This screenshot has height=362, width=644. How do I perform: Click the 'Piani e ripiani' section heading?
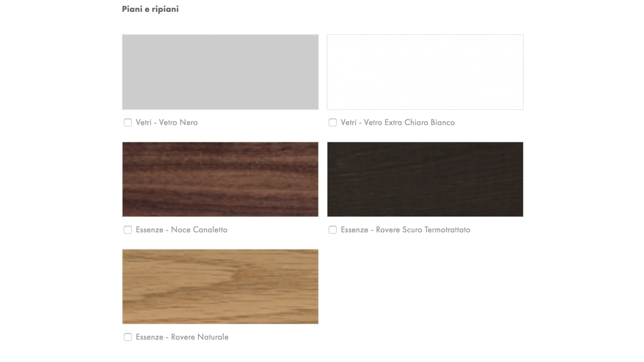coord(150,9)
